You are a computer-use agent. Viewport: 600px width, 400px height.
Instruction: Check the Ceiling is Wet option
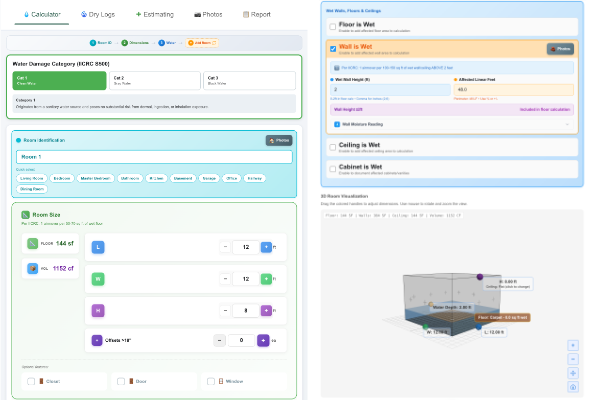point(332,147)
